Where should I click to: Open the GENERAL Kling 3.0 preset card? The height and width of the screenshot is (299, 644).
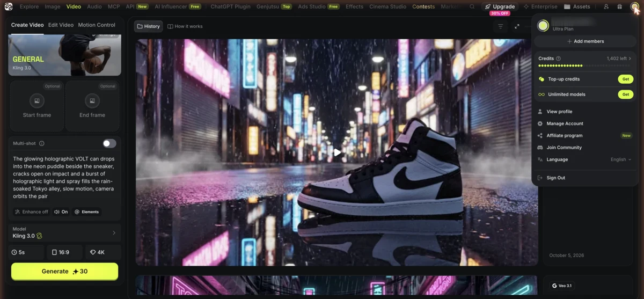point(64,55)
